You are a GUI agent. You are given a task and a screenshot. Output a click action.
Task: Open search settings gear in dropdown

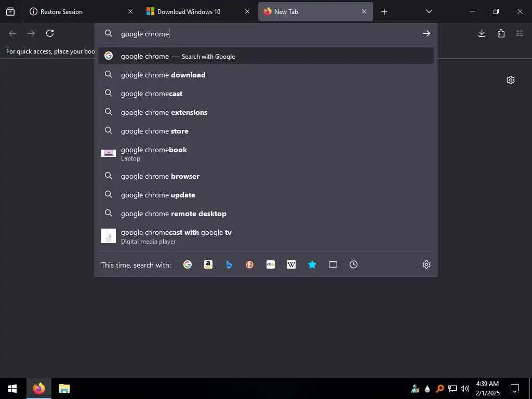click(x=427, y=264)
